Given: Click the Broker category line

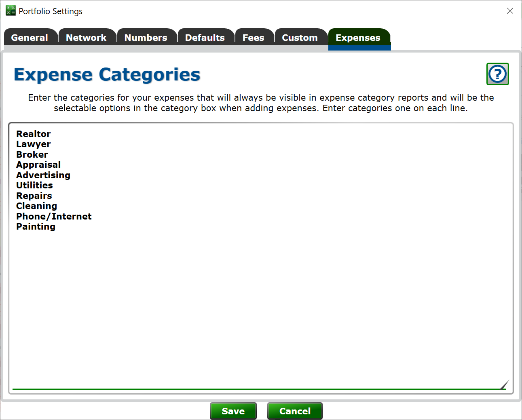Looking at the screenshot, I should click(x=32, y=154).
